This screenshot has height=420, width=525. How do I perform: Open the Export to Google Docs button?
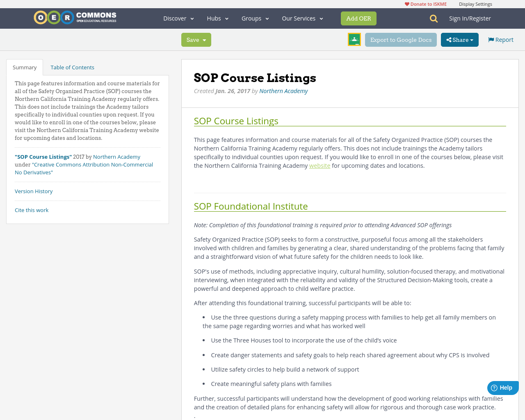[x=401, y=39]
